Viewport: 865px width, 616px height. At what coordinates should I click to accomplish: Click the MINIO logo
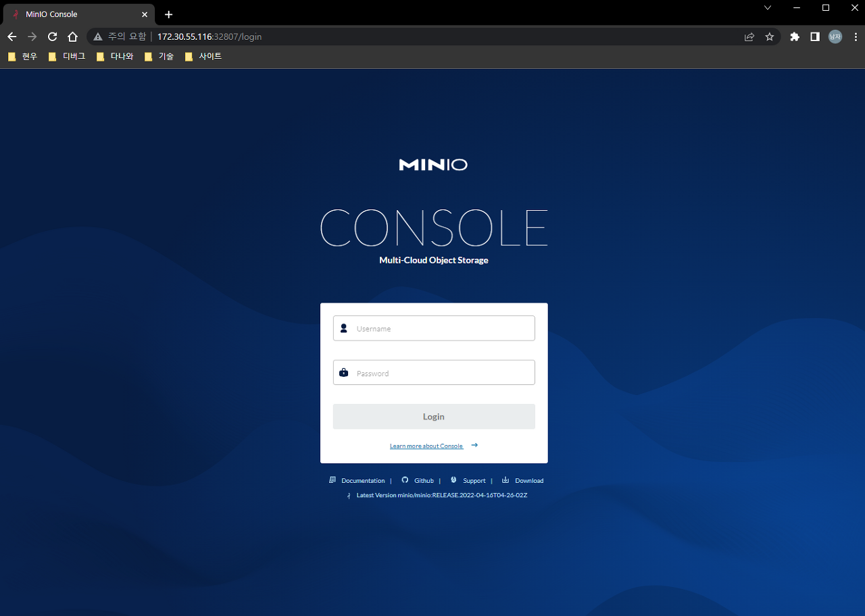433,164
